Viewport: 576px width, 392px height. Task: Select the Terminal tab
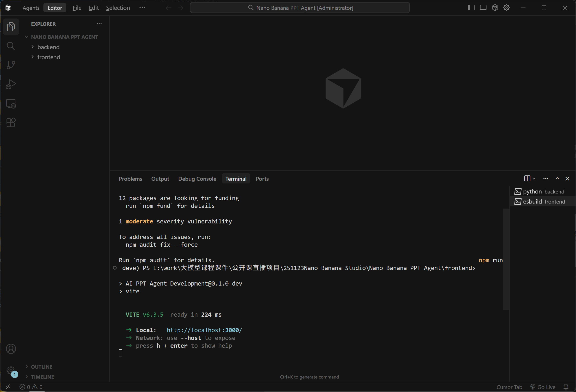tap(236, 179)
